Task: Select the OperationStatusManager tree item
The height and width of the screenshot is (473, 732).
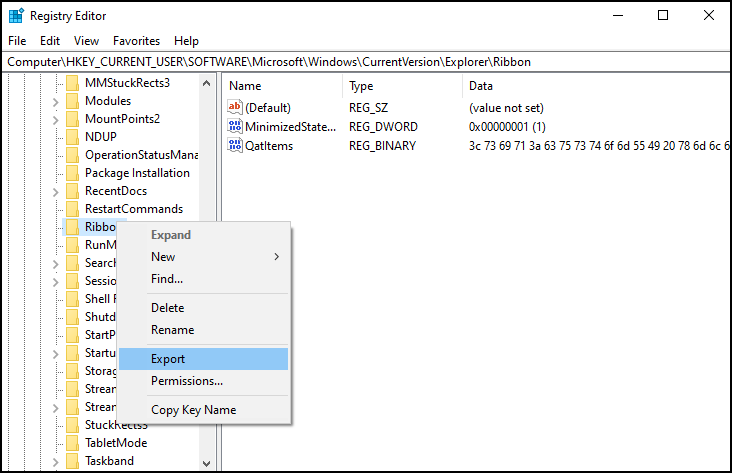Action: (141, 155)
